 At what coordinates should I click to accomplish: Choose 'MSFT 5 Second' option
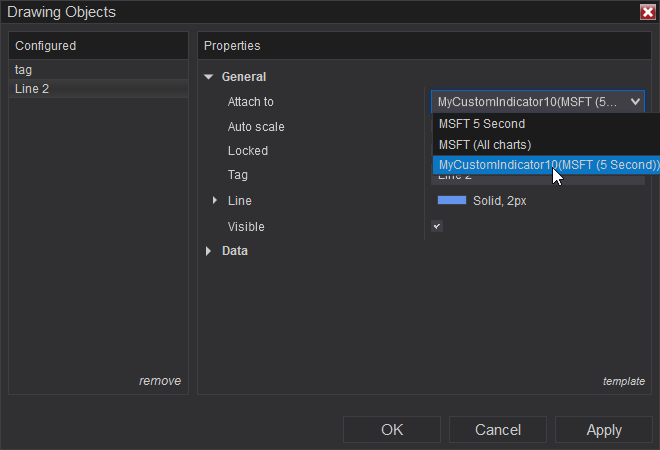coord(482,124)
